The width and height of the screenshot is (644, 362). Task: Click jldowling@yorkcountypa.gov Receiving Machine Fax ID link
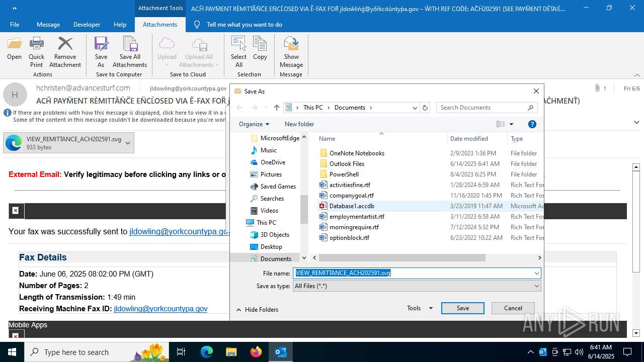(160, 309)
